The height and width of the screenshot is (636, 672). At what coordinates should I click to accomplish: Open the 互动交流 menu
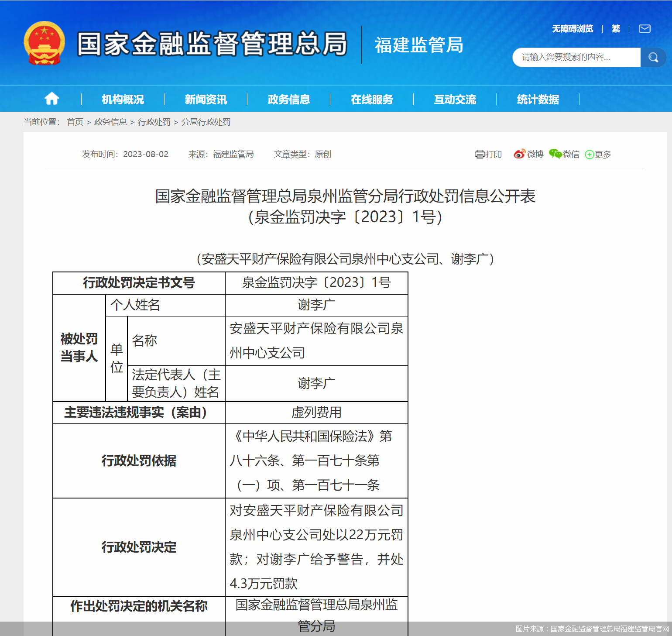pyautogui.click(x=455, y=100)
